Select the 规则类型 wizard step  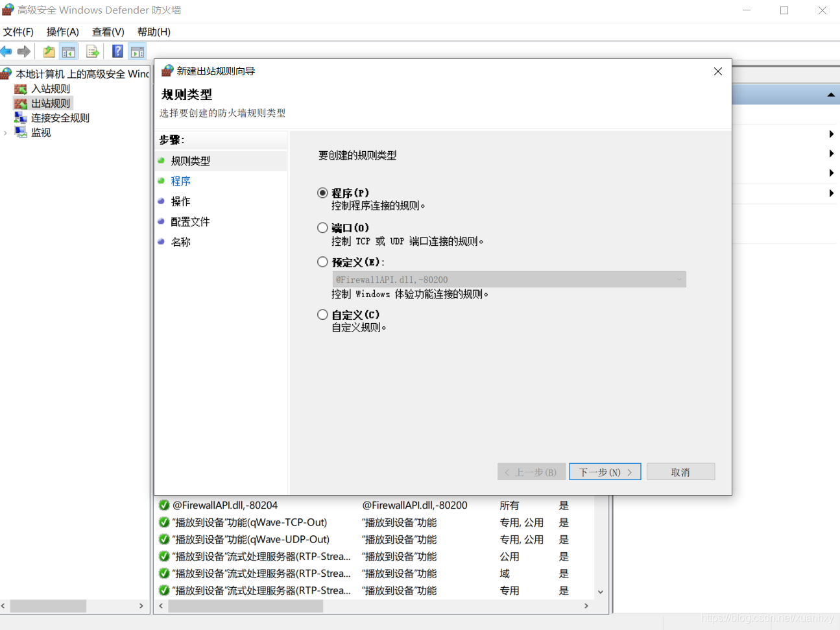(190, 161)
